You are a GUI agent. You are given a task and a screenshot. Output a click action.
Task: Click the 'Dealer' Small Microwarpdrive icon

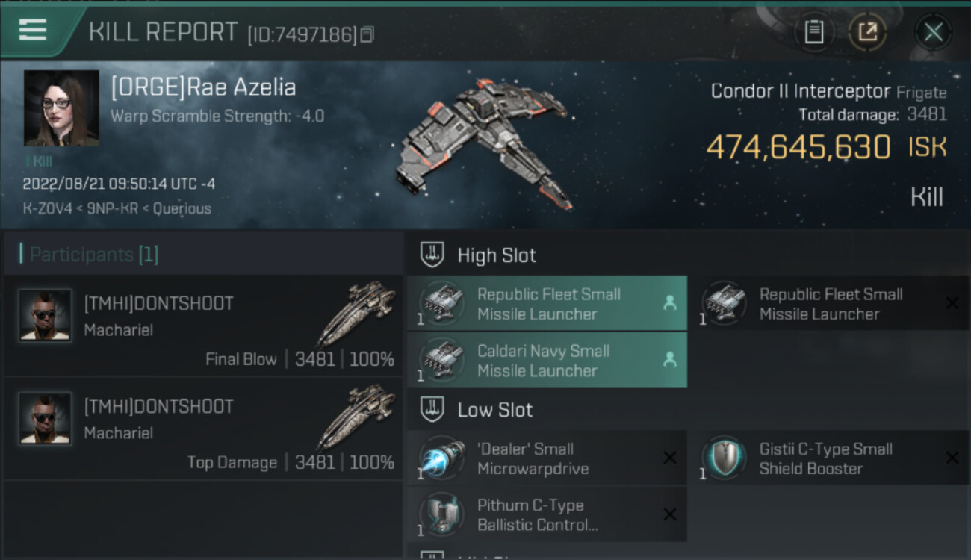point(442,458)
